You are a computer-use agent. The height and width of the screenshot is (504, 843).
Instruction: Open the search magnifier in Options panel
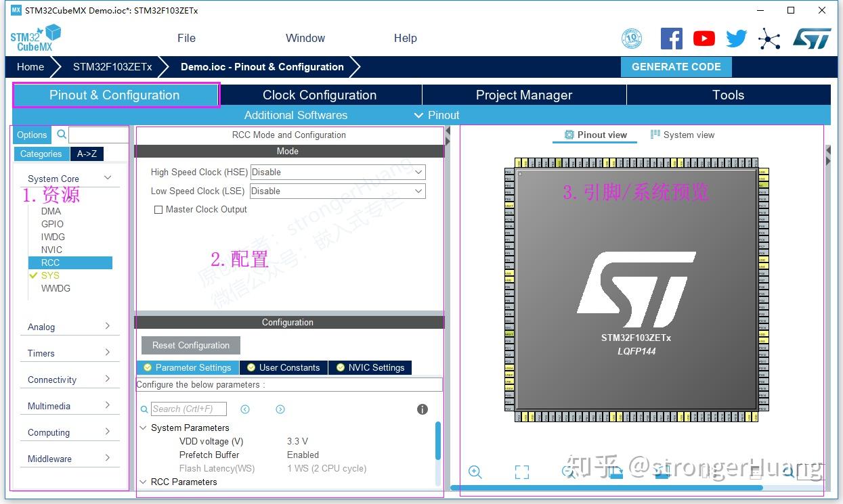pos(61,135)
